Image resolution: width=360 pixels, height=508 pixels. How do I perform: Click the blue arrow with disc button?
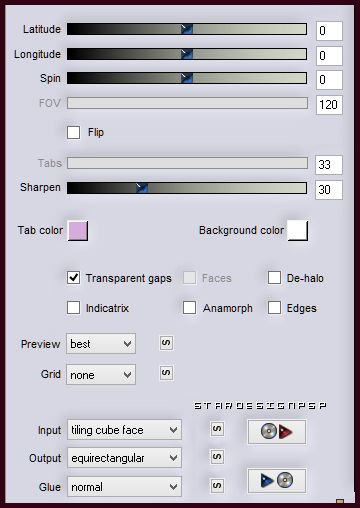pos(276,481)
